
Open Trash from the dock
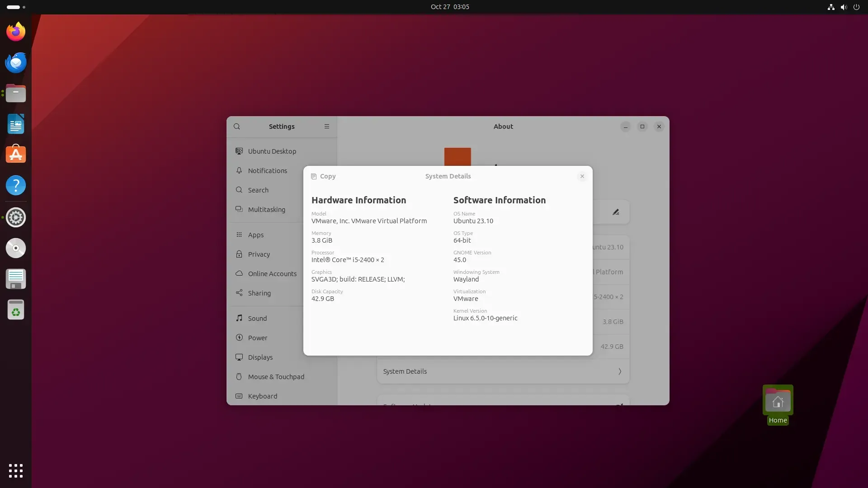tap(16, 310)
